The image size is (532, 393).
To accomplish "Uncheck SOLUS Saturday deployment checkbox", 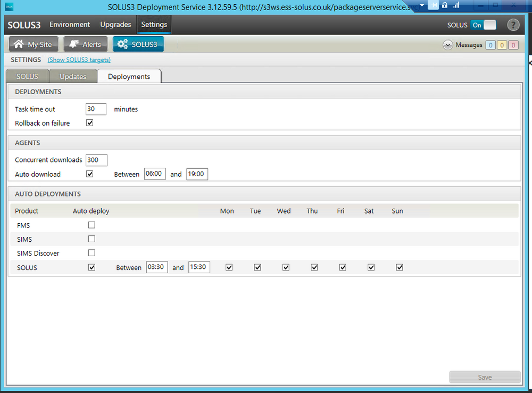I will point(371,267).
